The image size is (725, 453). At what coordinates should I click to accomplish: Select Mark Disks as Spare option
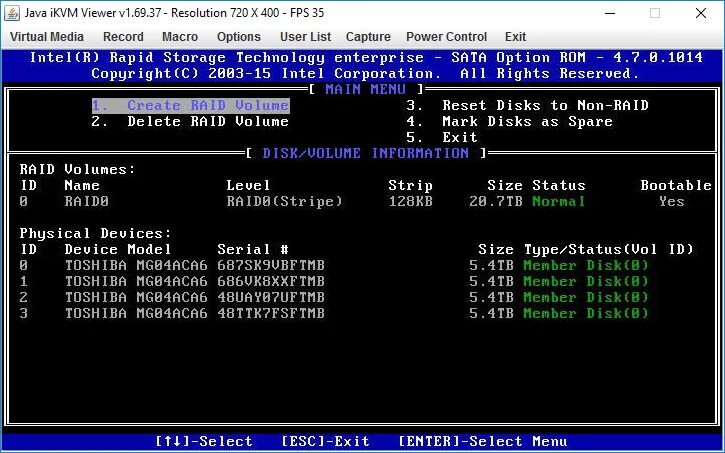pos(510,122)
